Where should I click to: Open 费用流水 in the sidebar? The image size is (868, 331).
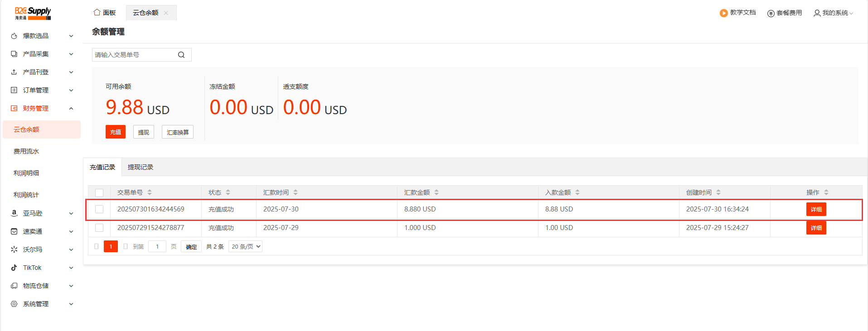[x=26, y=151]
